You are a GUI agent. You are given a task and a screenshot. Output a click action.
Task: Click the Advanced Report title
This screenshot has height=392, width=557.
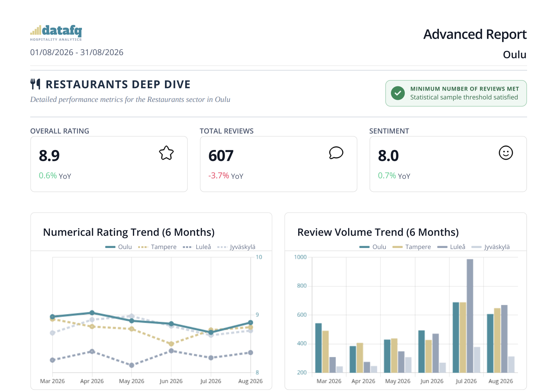(475, 34)
